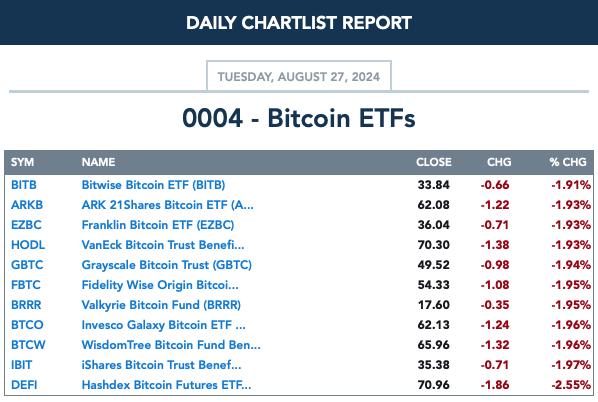Click the NAME column header
Viewport: 598px width, 402px height.
point(98,162)
